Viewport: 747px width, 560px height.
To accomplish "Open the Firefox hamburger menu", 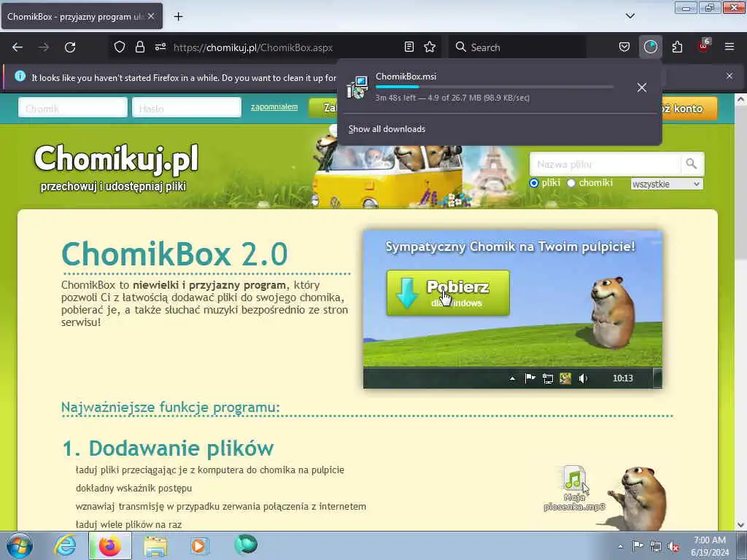I will 729,47.
